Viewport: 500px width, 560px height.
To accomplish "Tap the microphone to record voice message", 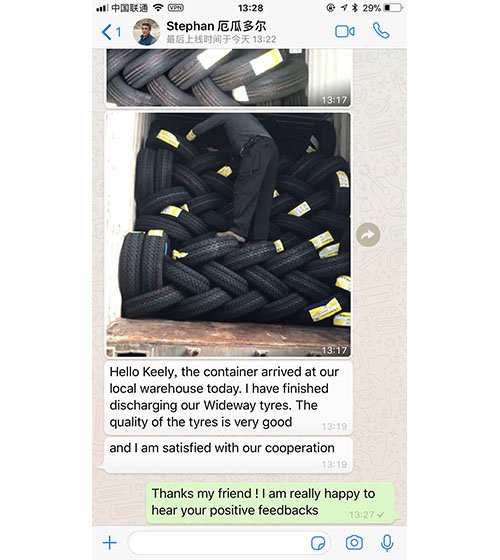I will point(387,543).
